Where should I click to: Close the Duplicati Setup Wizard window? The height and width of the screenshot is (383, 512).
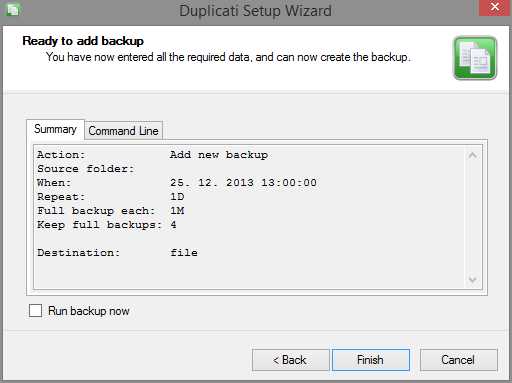click(495, 7)
